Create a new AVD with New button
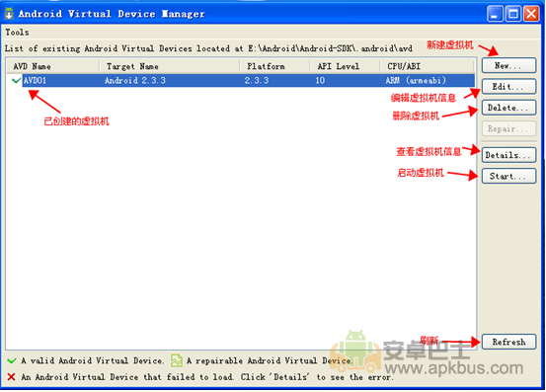546x392 pixels. (508, 65)
